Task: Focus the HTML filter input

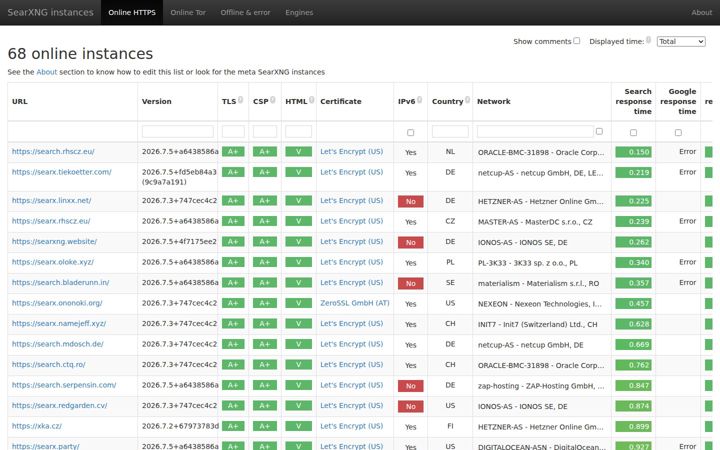Action: coord(298,132)
